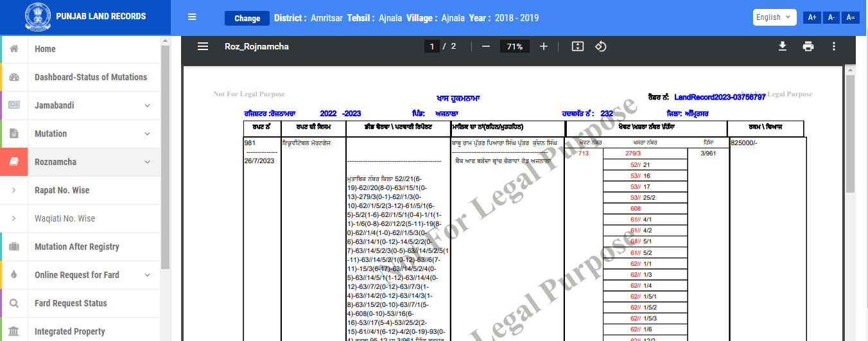Click the droplet icon beside Online Request for Fard
Screen dimensions: 868x341
tap(14, 275)
